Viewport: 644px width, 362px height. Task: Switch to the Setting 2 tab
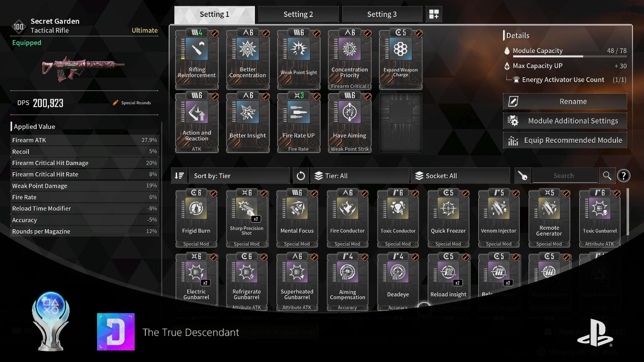coord(298,14)
